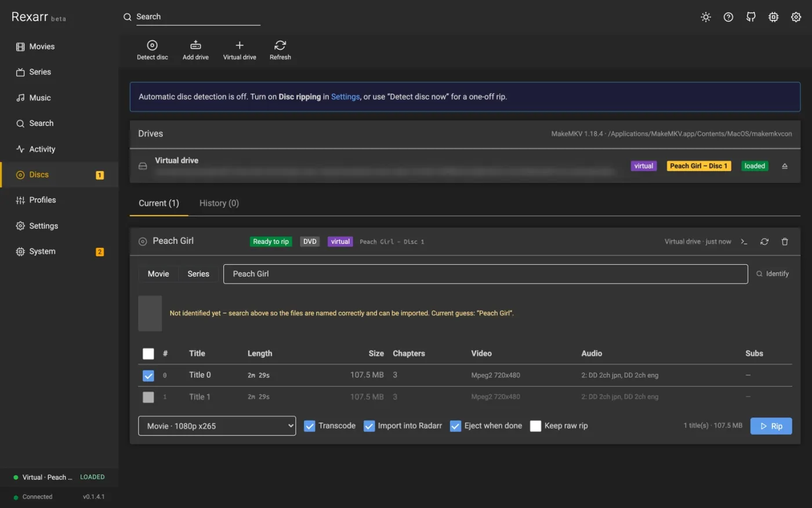Refresh the drives list
The width and height of the screenshot is (812, 508).
[x=280, y=50]
